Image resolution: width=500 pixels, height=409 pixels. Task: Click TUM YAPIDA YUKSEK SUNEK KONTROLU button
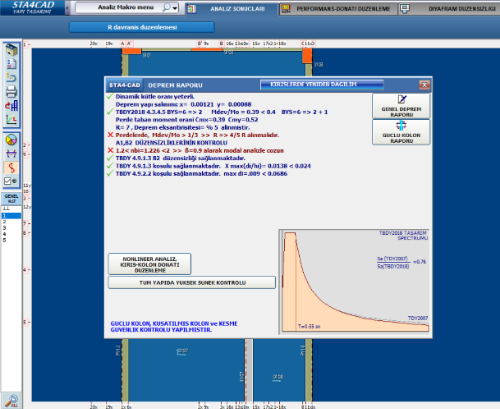coord(192,283)
